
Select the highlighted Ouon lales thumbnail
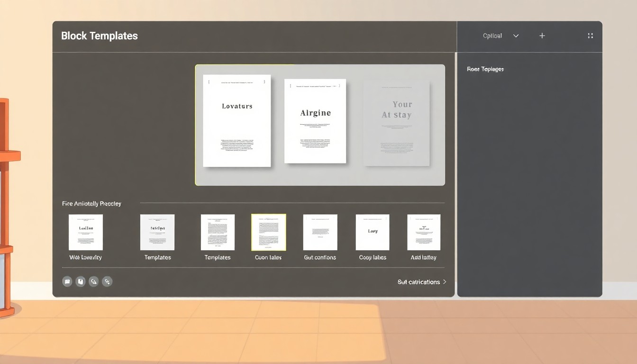click(269, 232)
